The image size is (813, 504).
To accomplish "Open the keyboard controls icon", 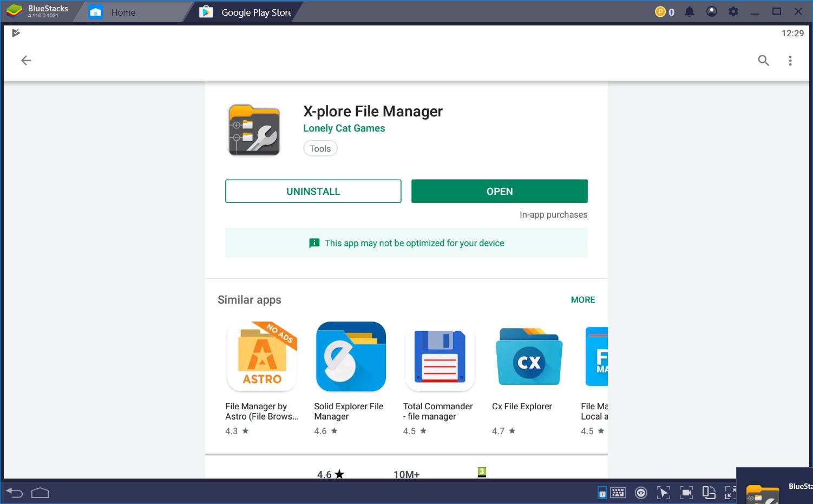I will point(618,493).
